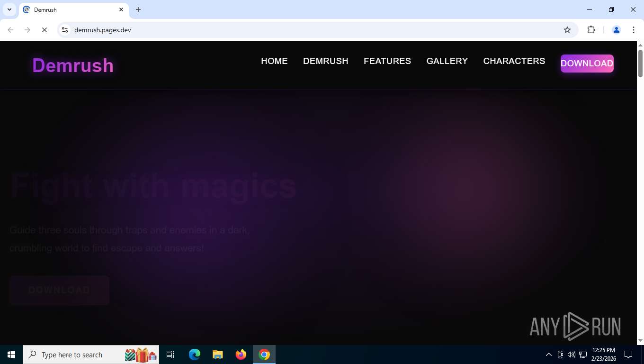Screen dimensions: 644x364
Task: Open the CHARACTERS nav item
Action: (514, 61)
